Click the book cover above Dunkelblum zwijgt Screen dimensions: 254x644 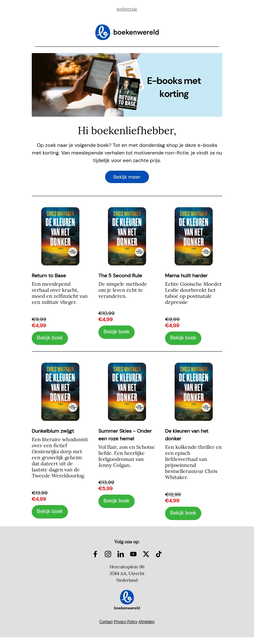(x=60, y=392)
